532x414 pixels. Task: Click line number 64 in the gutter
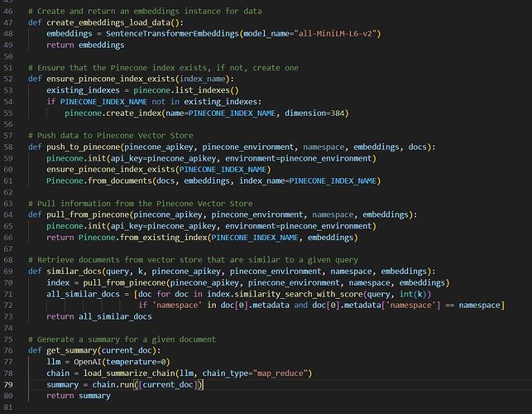click(8, 214)
